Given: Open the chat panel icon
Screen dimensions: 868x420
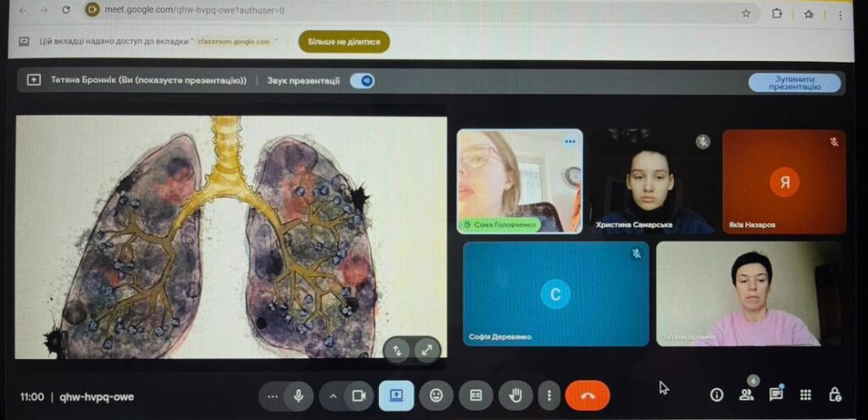Looking at the screenshot, I should (776, 395).
